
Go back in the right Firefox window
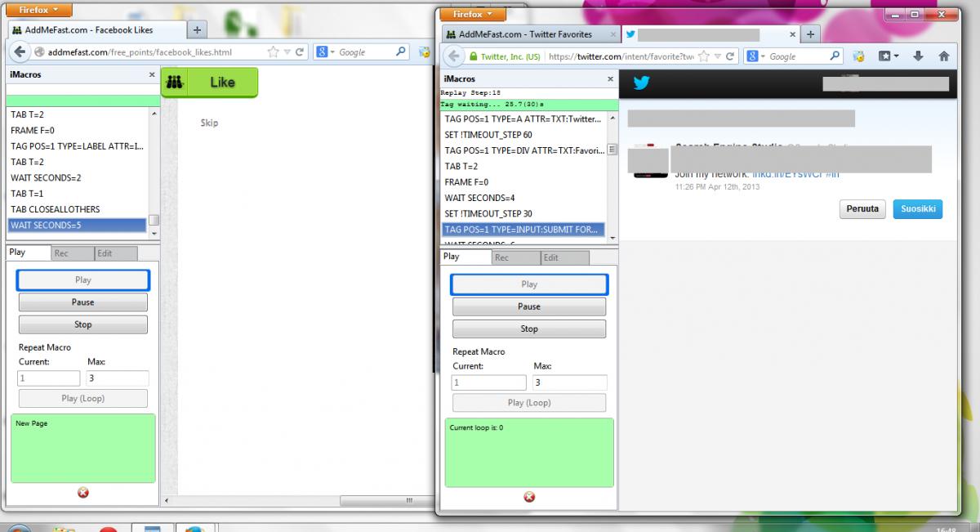pyautogui.click(x=454, y=56)
